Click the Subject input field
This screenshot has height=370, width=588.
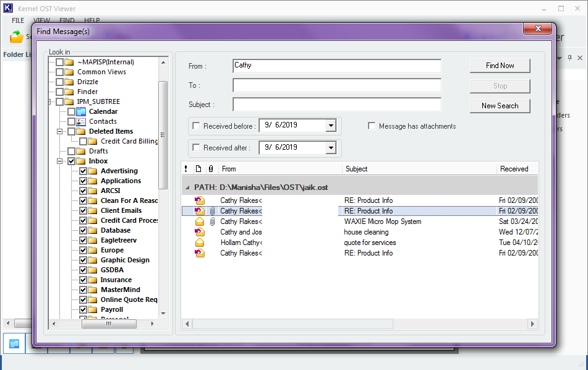[x=337, y=105]
